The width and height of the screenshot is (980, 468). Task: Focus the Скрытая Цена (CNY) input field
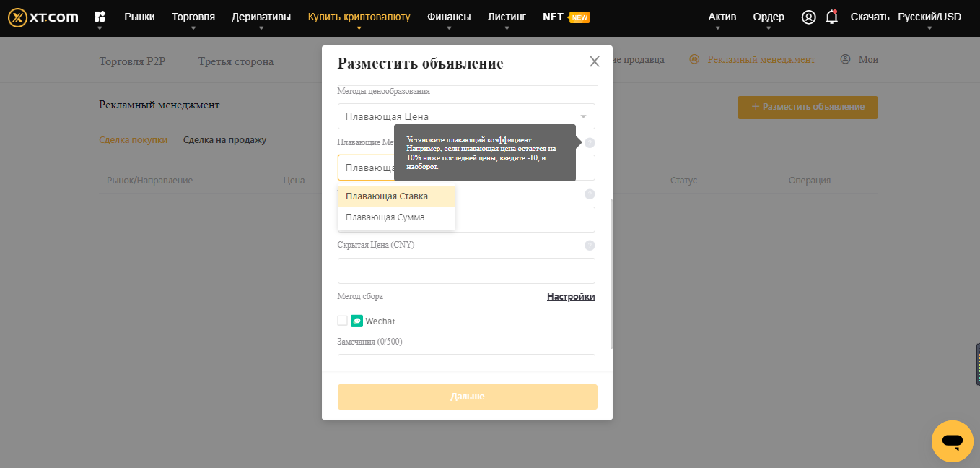point(466,271)
